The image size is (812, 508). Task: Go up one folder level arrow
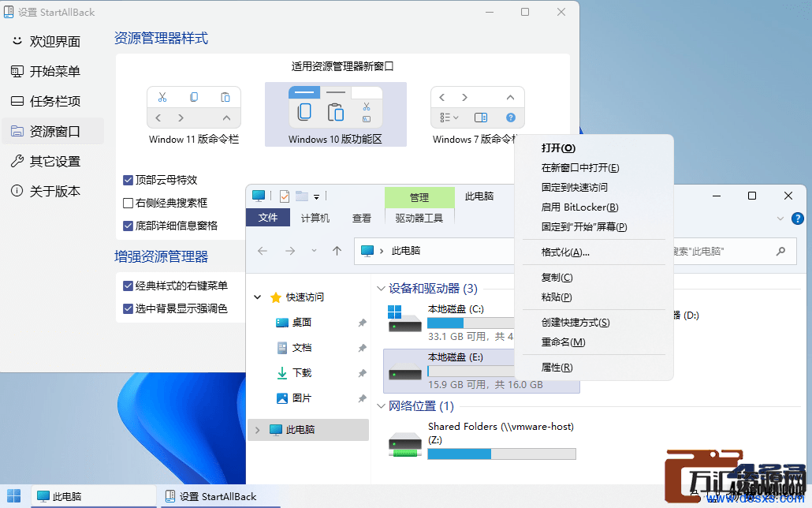coord(337,251)
